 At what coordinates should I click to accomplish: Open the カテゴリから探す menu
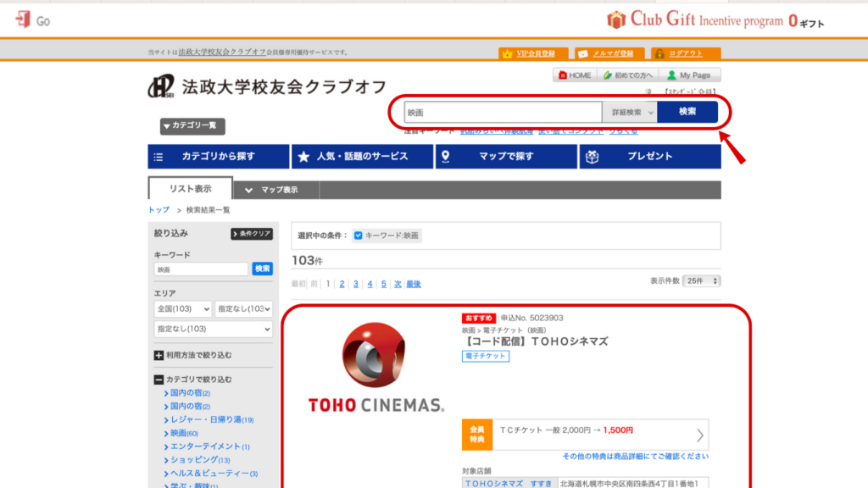pyautogui.click(x=218, y=157)
